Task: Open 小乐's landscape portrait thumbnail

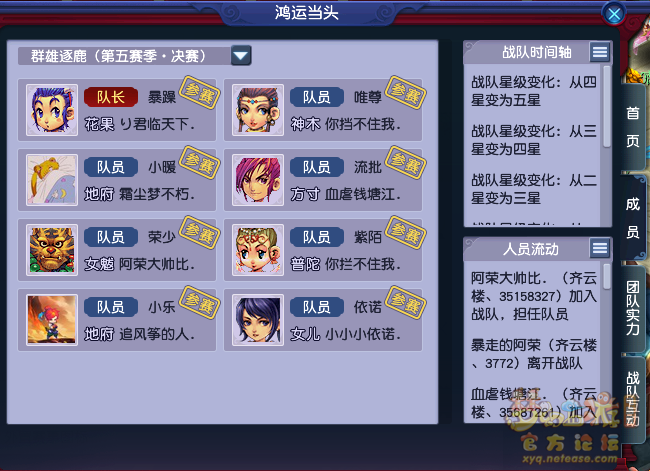Action: click(52, 320)
